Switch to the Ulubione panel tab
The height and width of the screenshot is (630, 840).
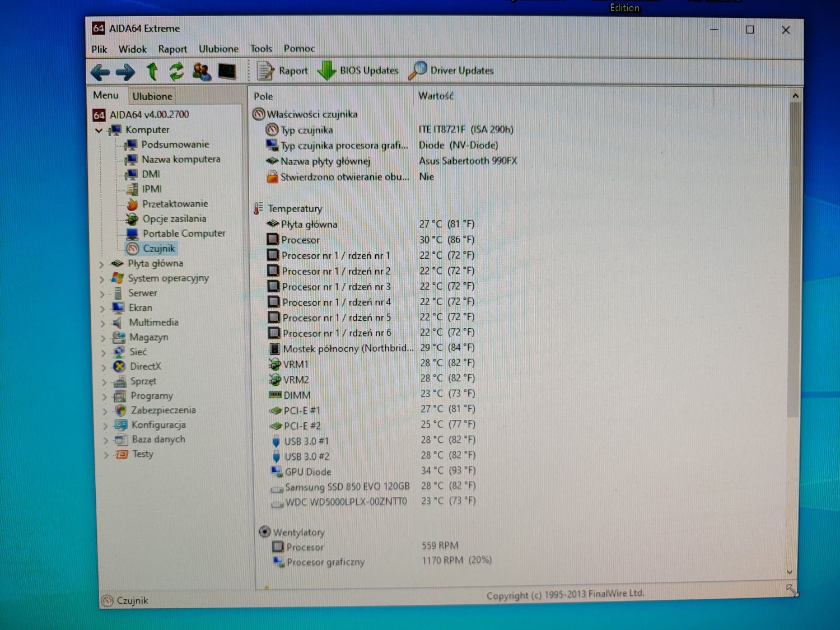pos(152,96)
